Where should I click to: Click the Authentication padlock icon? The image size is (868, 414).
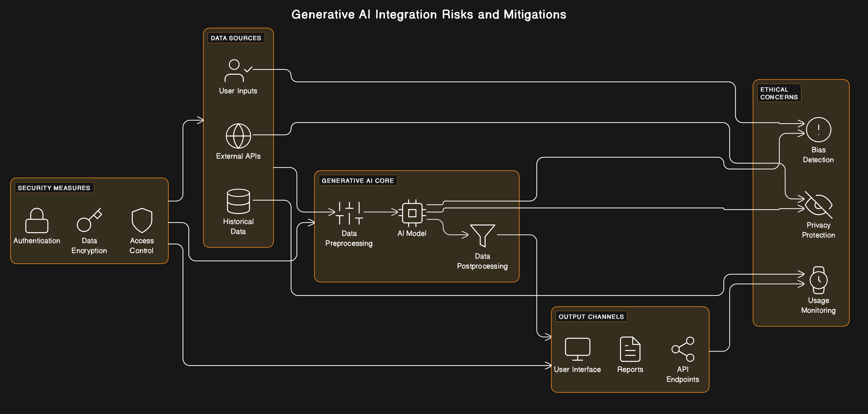pos(37,220)
